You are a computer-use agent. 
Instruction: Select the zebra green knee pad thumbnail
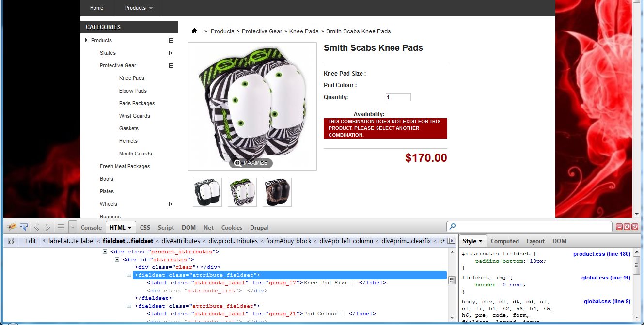(x=242, y=192)
